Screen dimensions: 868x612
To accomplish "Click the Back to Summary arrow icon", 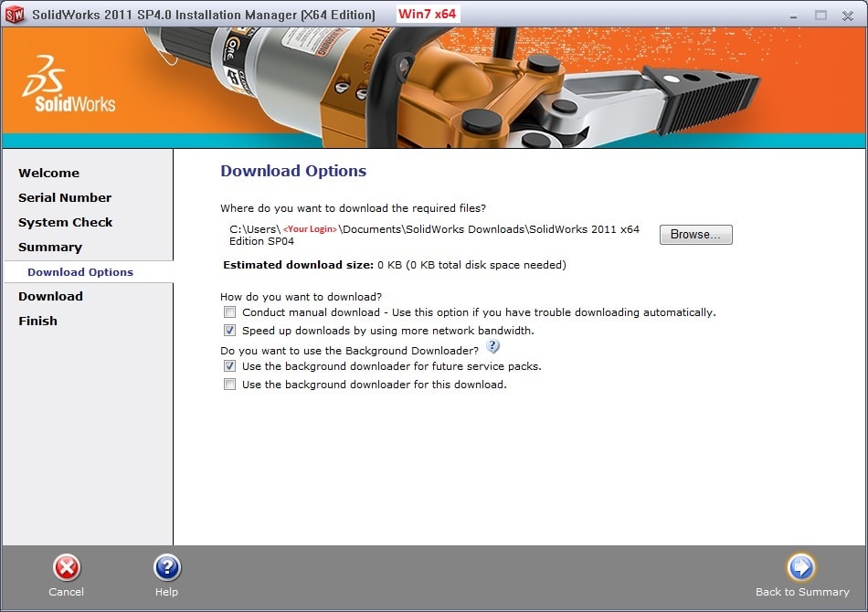I will [801, 567].
